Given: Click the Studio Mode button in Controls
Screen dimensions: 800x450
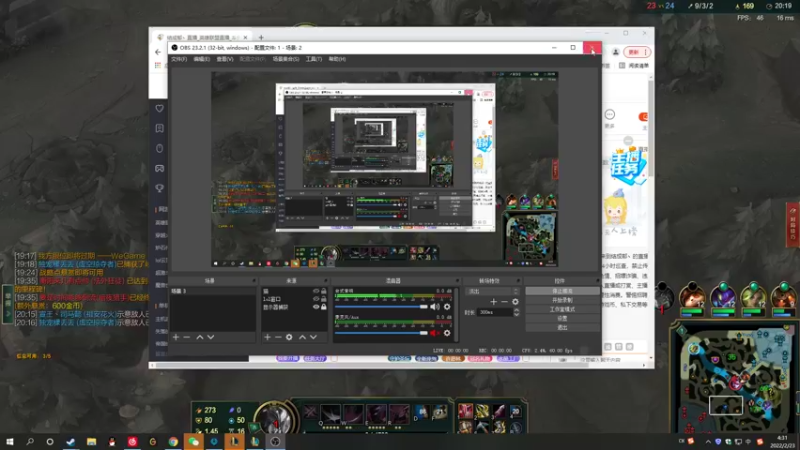Looking at the screenshot, I should [x=562, y=309].
